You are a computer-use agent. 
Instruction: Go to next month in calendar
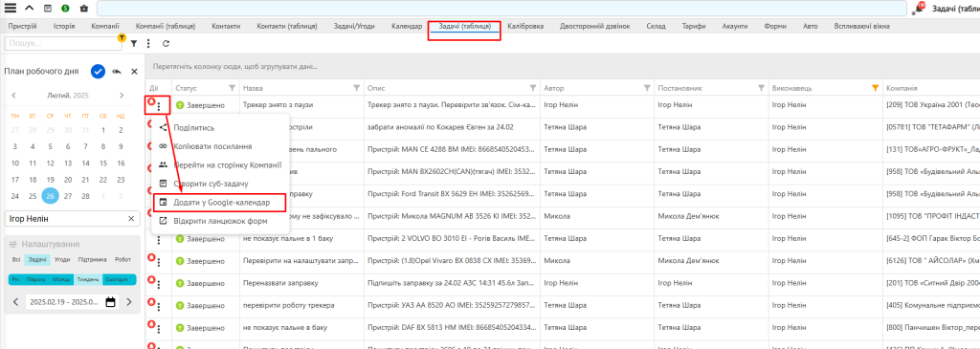point(122,96)
